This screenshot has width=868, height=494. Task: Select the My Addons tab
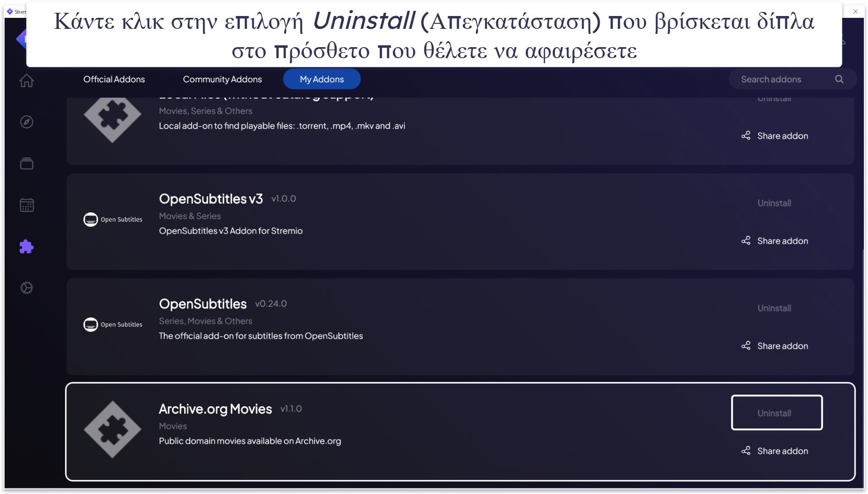tap(322, 79)
